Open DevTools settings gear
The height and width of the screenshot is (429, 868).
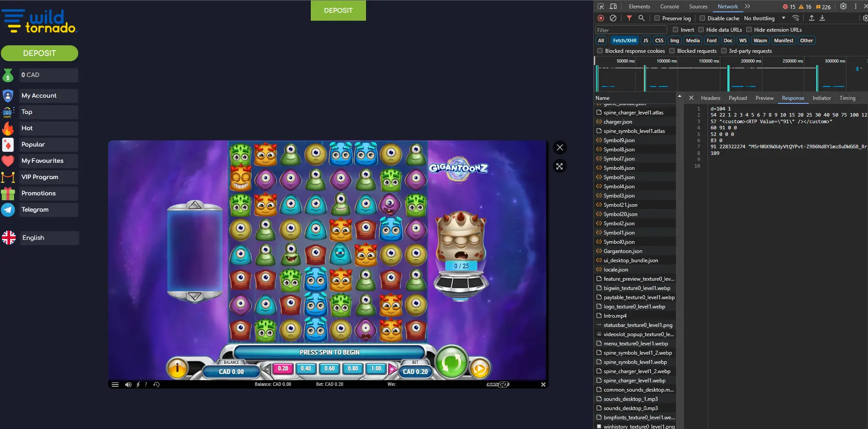pos(843,6)
